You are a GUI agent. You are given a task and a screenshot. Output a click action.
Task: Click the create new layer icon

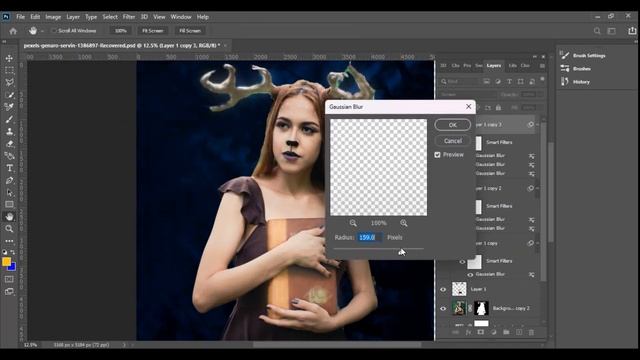coord(519,332)
